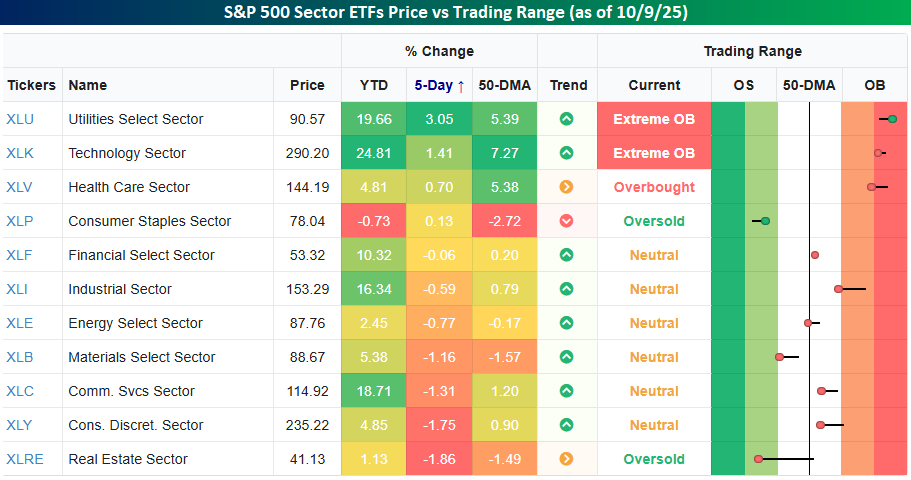Sort by the YTD column header
This screenshot has height=480, width=911.
(x=374, y=85)
